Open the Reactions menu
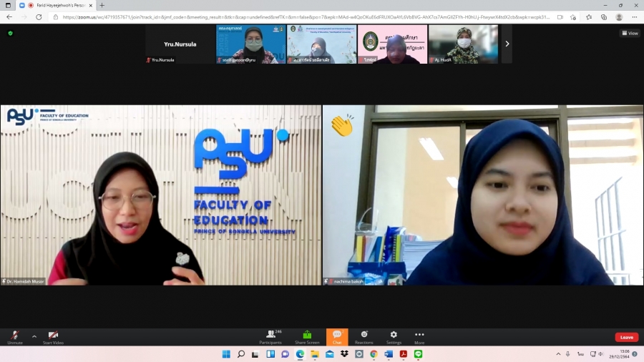This screenshot has height=362, width=644. pyautogui.click(x=364, y=336)
